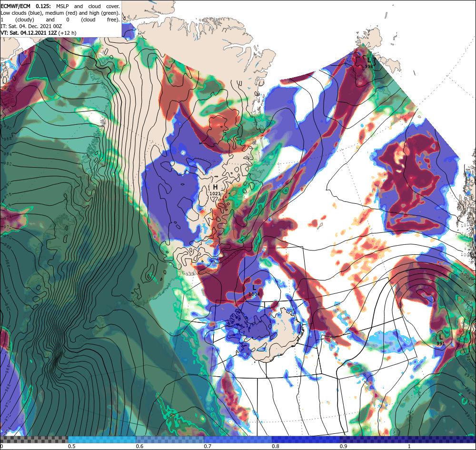Select the '0.8' legend scale label
The height and width of the screenshot is (450, 476).
[x=276, y=446]
